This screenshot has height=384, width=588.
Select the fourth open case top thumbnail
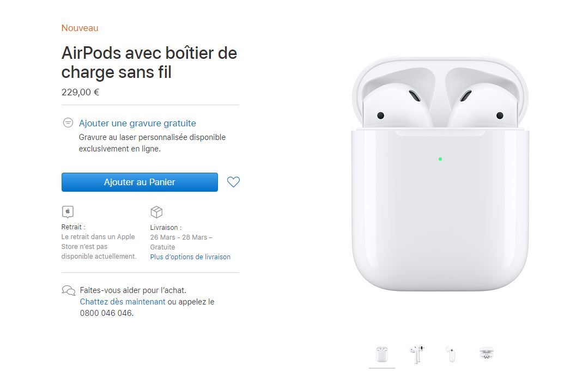486,353
